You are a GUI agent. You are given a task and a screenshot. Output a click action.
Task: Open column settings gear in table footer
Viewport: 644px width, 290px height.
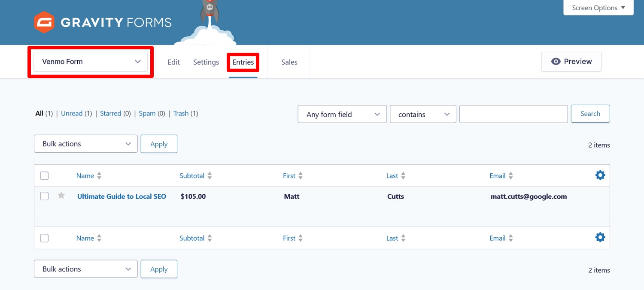[x=600, y=237]
